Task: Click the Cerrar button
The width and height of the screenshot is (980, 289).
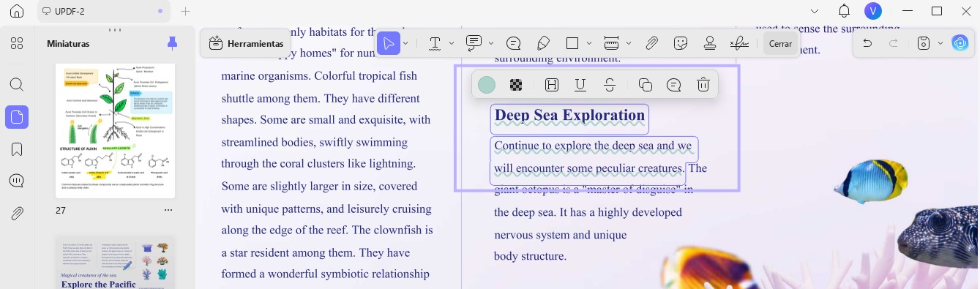Action: (x=780, y=43)
